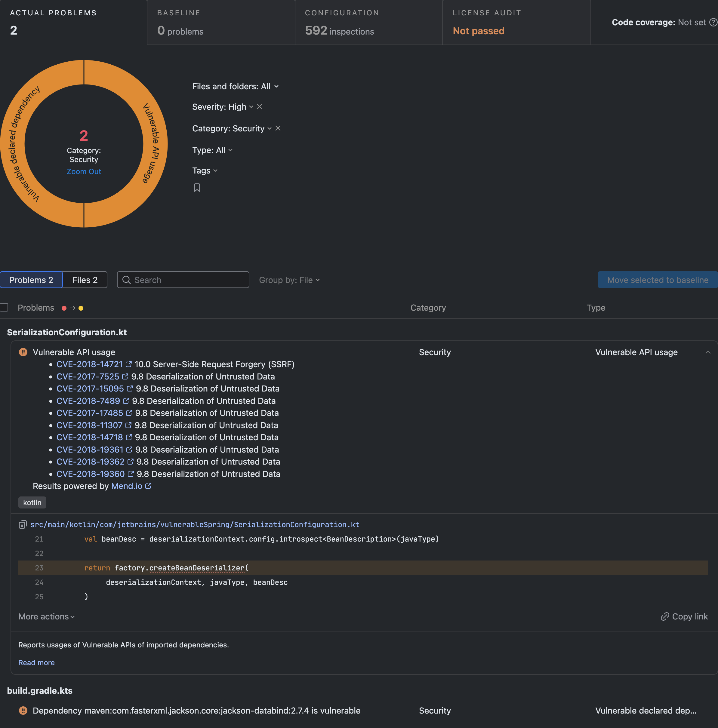Click the Category column header
Screen dimensions: 718x728
pyautogui.click(x=428, y=308)
